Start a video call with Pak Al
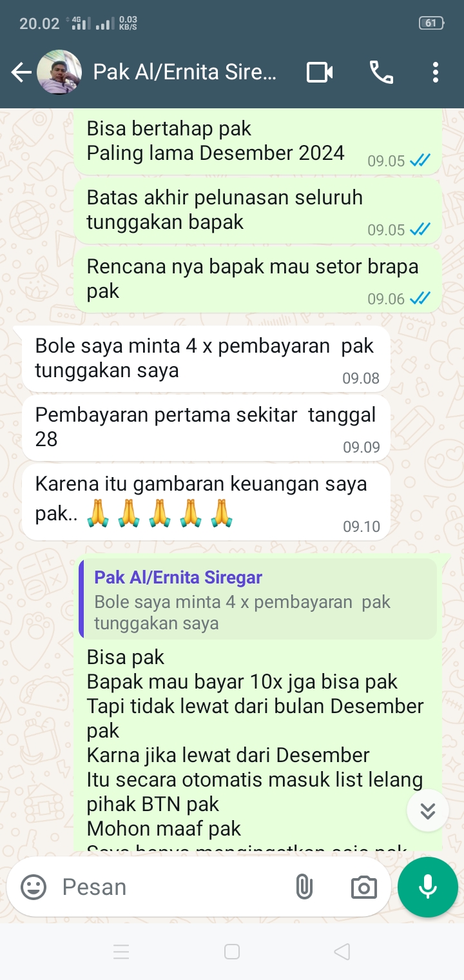 tap(320, 72)
